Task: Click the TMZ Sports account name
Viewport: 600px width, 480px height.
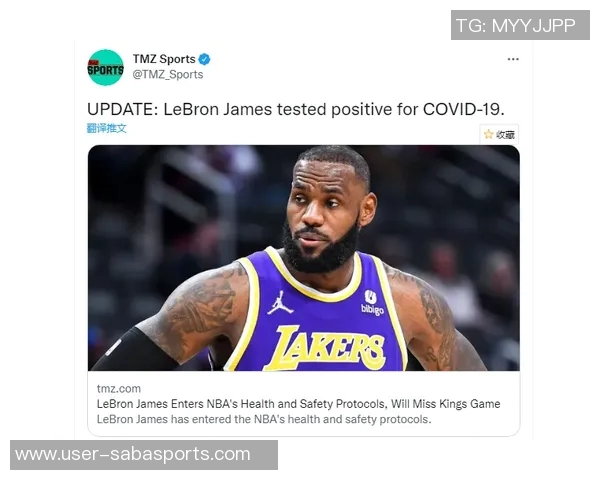Action: (x=164, y=59)
